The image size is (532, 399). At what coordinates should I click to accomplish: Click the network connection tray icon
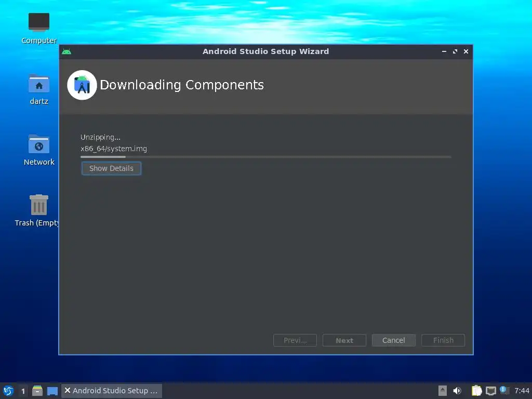click(490, 391)
